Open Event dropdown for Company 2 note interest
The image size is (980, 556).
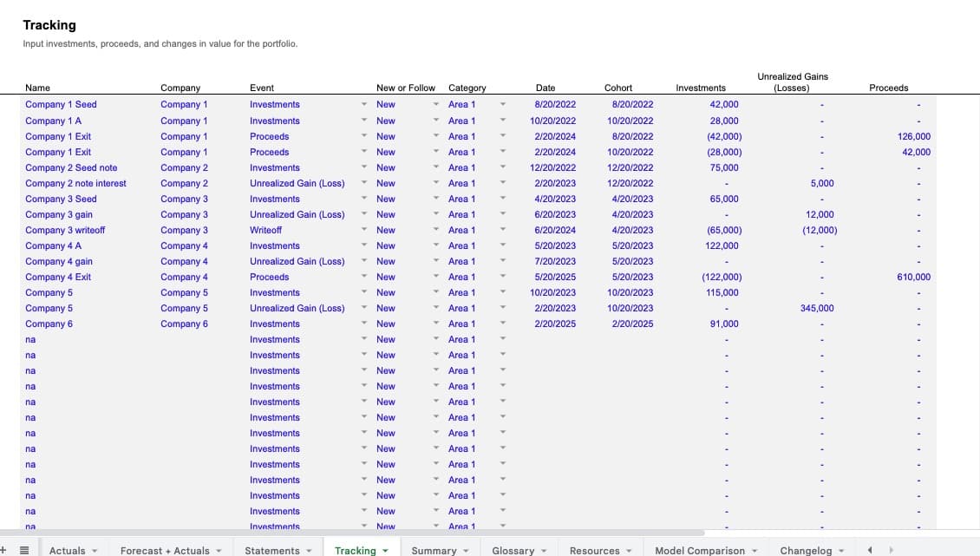pos(364,183)
